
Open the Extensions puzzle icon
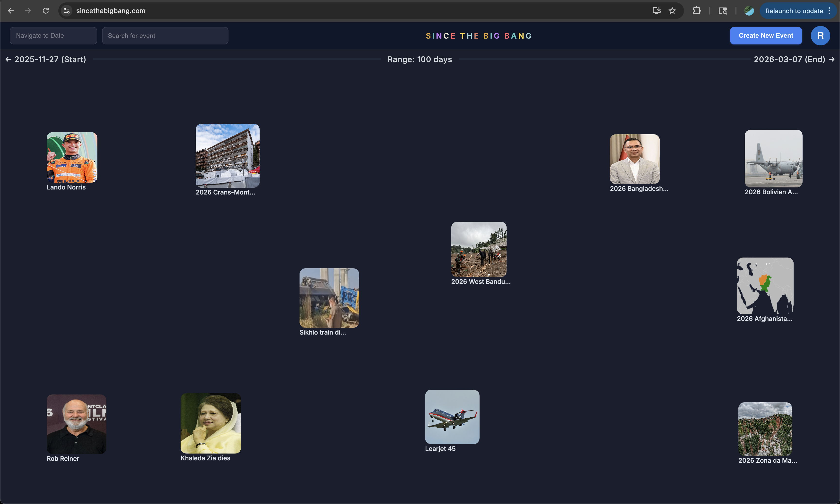[697, 11]
